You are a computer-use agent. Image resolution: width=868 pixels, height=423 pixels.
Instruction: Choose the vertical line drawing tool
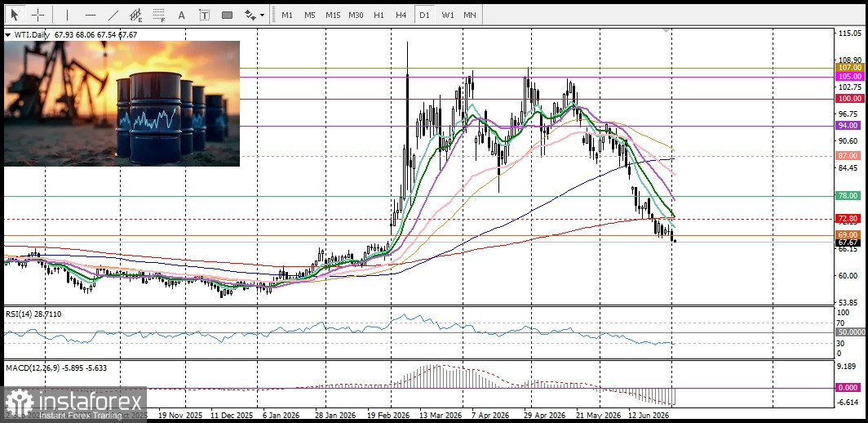tap(67, 15)
